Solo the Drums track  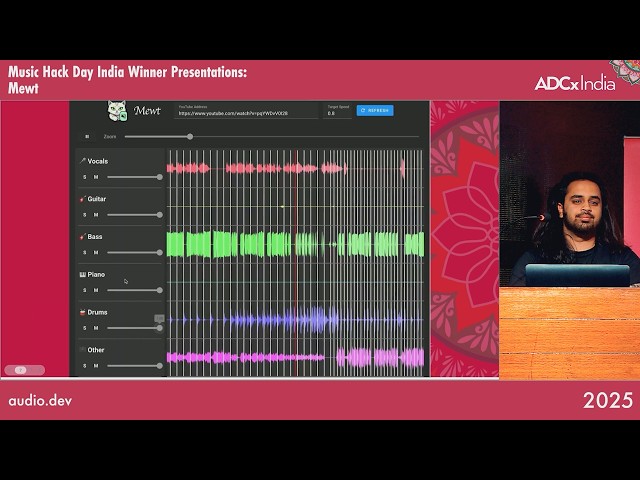coord(85,328)
